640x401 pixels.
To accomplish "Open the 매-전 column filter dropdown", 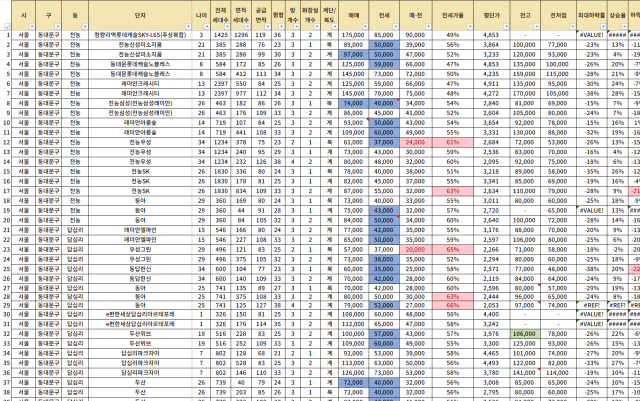I will (x=428, y=27).
